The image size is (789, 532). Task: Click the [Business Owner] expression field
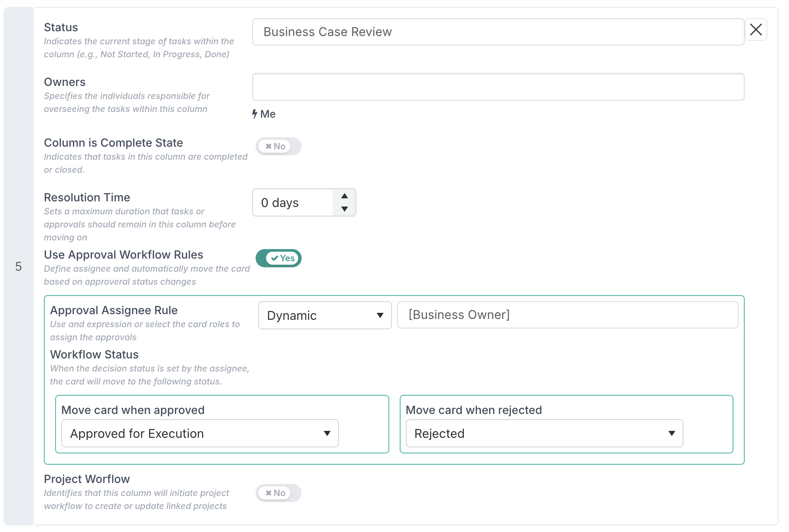[x=567, y=315]
